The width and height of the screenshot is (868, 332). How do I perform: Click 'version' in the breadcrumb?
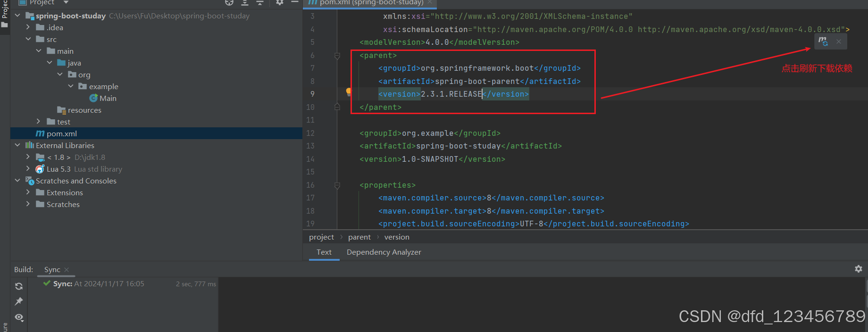pyautogui.click(x=397, y=237)
